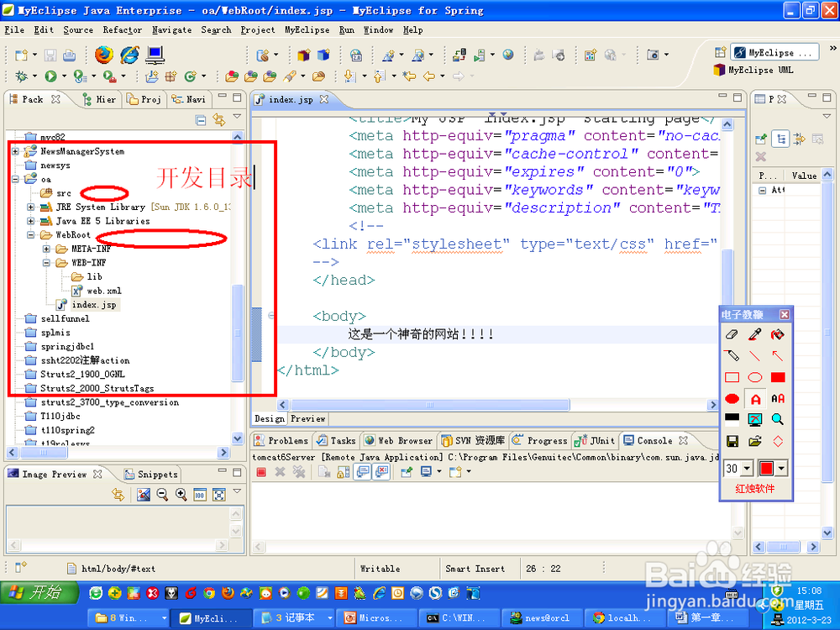Click the magnifier tool in the 电子教鞭 panel

778,419
